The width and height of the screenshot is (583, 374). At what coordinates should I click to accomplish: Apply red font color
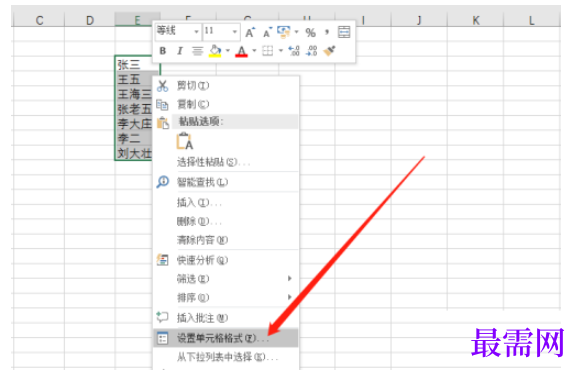[241, 51]
